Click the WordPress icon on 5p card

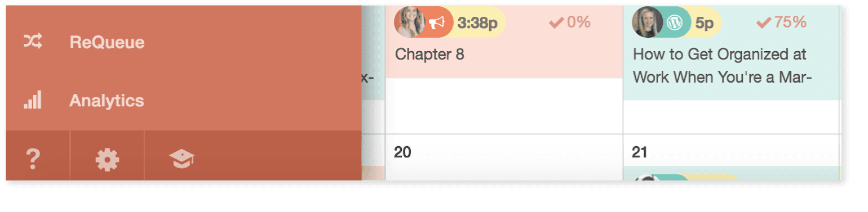tap(675, 22)
